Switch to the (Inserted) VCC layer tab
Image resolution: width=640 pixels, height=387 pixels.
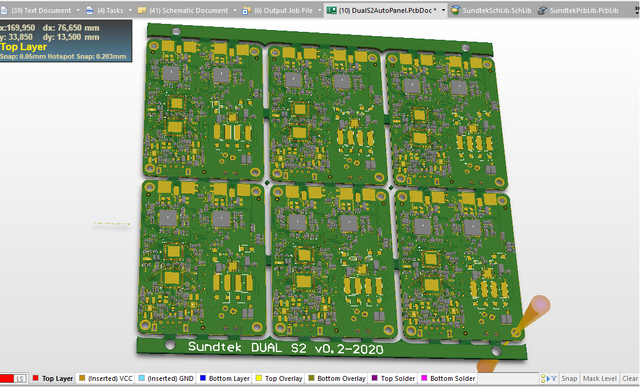[106, 378]
